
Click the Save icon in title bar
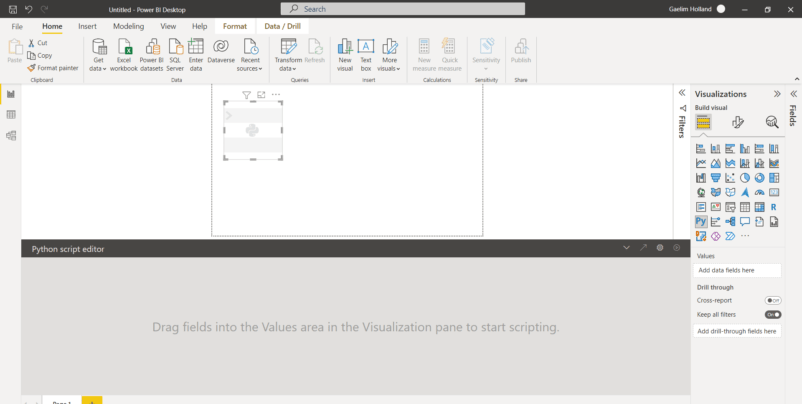pyautogui.click(x=13, y=9)
